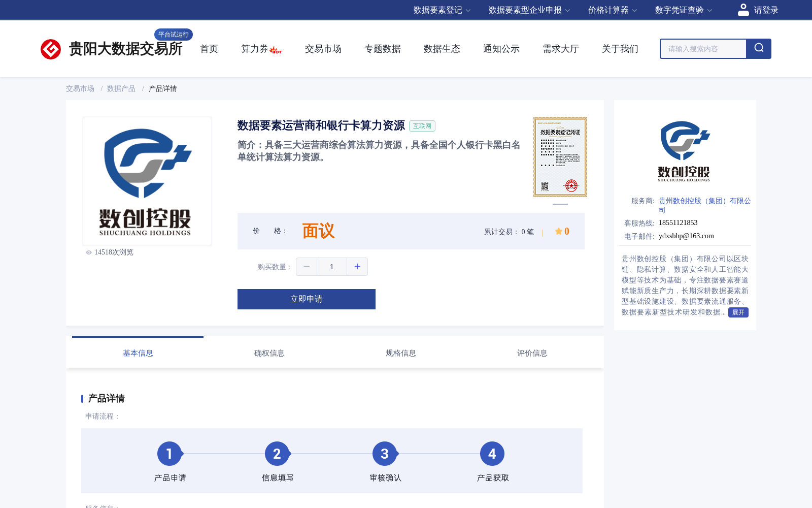Go to 首页 in main navigation
This screenshot has width=812, height=508.
coord(209,49)
